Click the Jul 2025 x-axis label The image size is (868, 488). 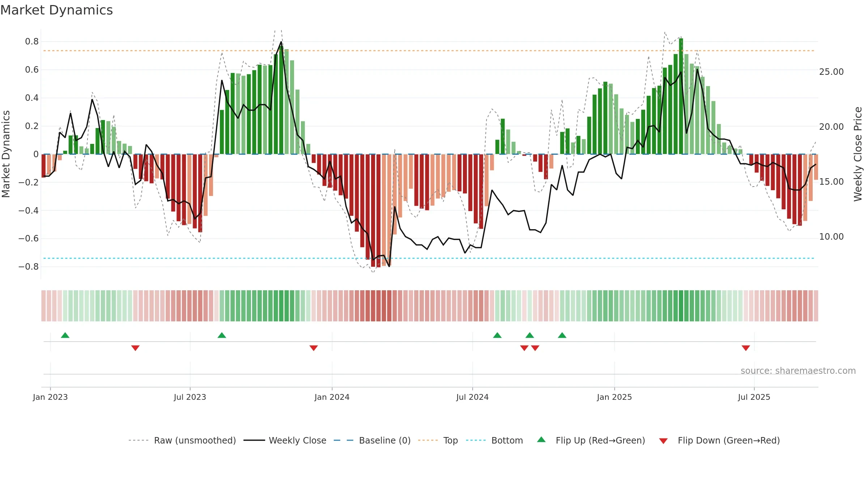(754, 397)
